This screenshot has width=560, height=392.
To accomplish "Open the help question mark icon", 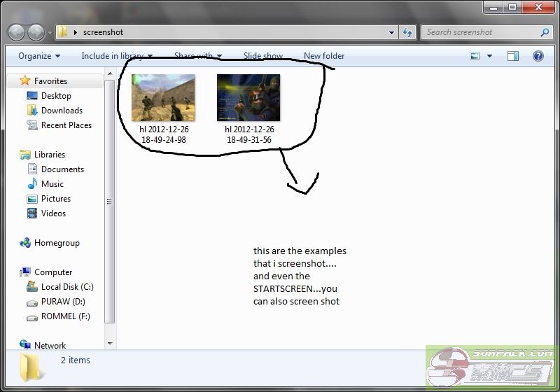I will click(x=540, y=56).
